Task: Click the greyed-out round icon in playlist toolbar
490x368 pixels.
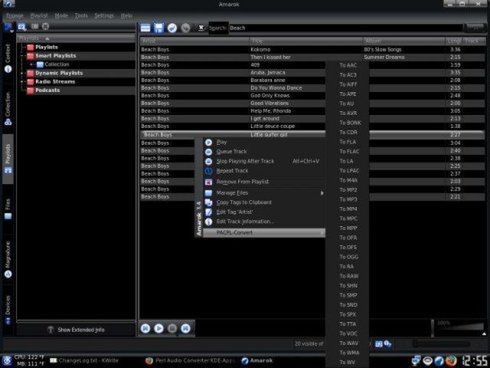Action: [x=185, y=28]
